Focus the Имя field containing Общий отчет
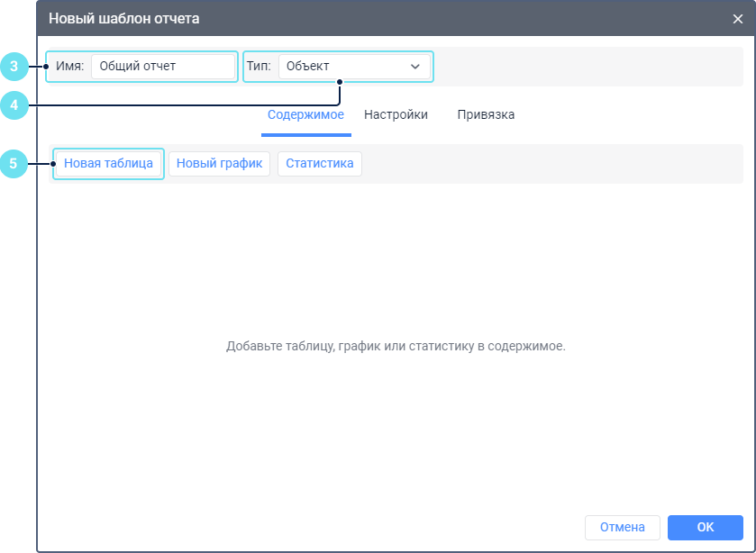Screen dimensions: 756x553 click(x=162, y=67)
